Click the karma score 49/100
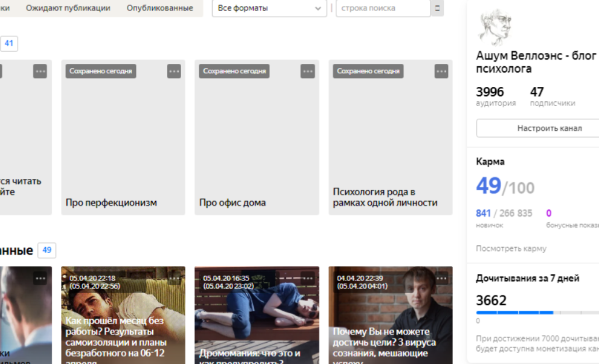 click(x=505, y=185)
